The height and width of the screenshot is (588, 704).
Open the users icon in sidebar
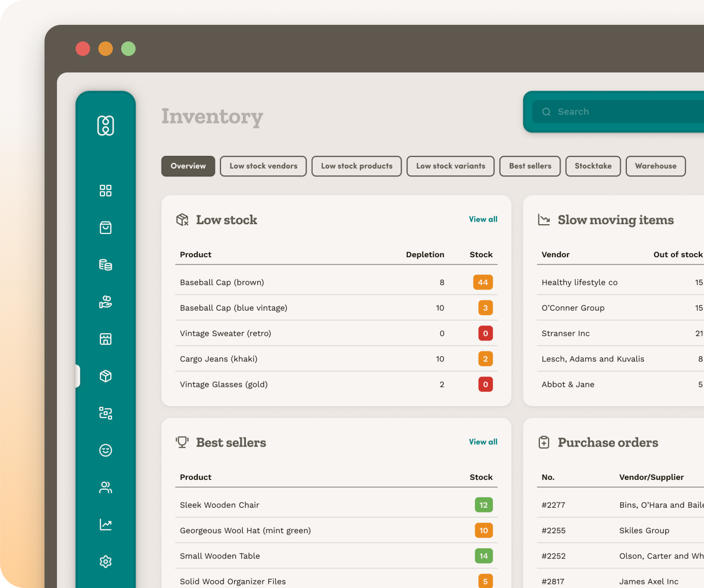coord(106,488)
